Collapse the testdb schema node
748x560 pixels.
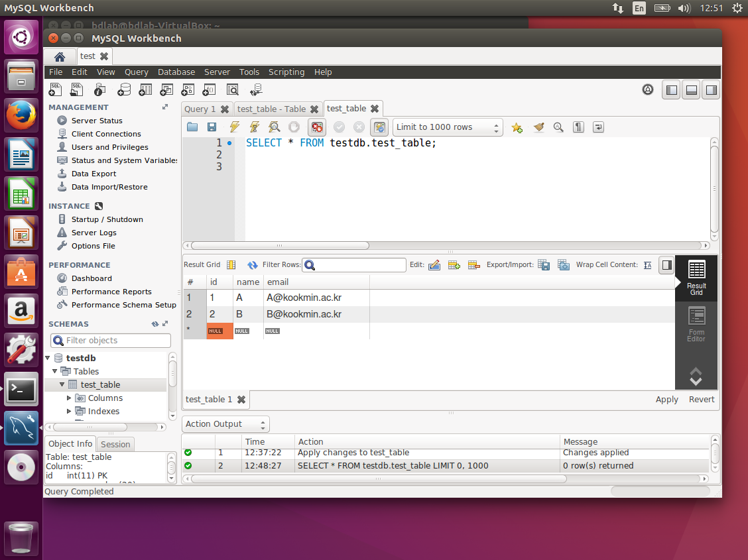click(48, 357)
